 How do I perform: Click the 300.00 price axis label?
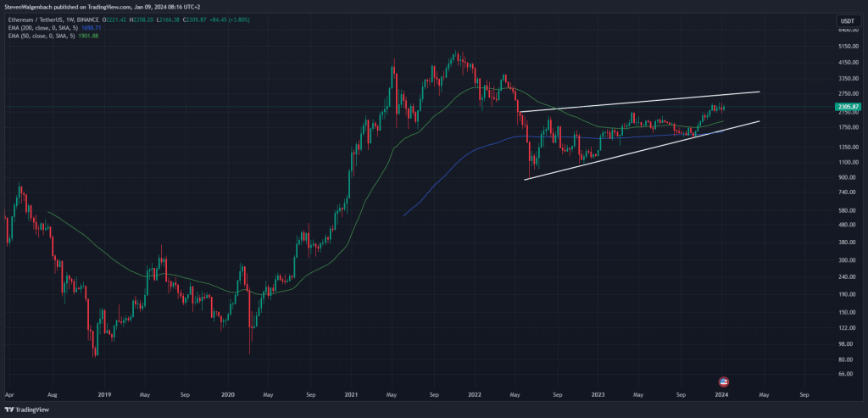[847, 259]
